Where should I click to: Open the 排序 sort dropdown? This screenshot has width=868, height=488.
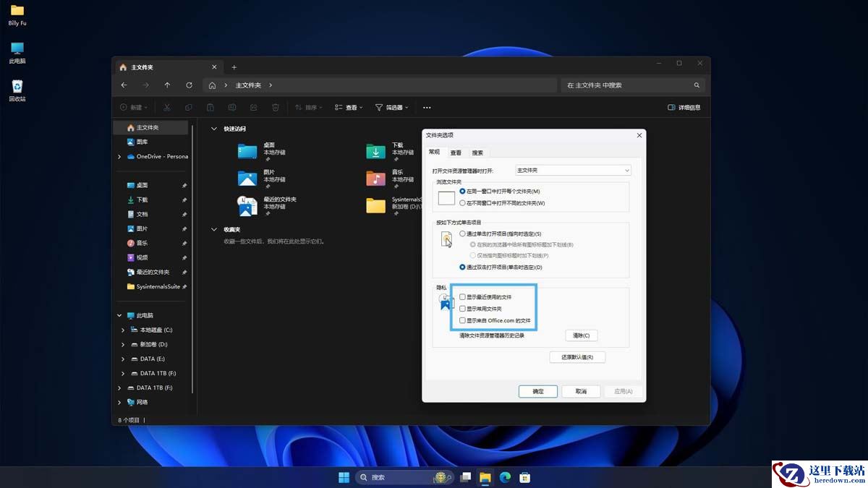tap(310, 108)
